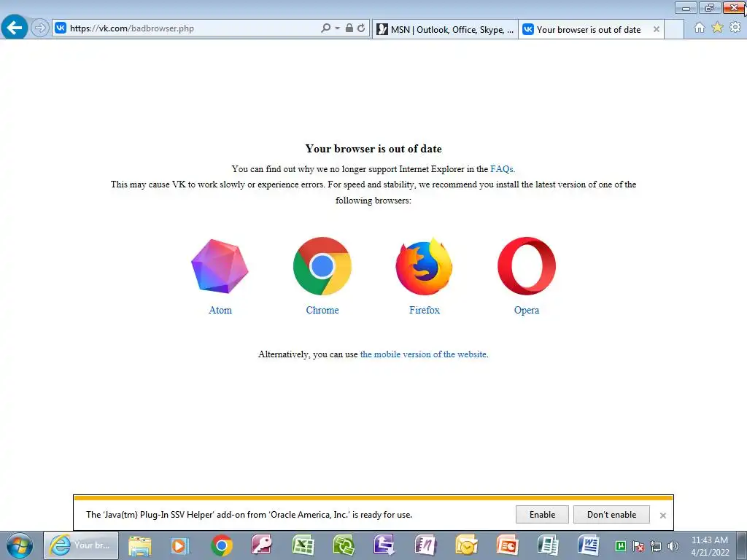Click the Atom browser logo

[220, 266]
